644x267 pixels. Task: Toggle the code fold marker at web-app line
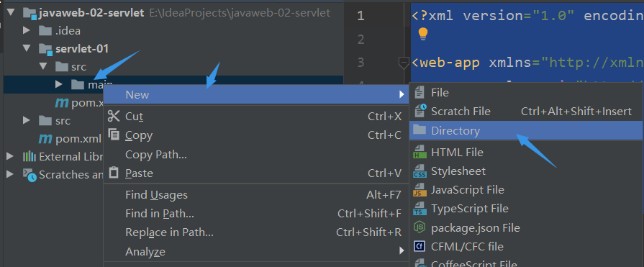click(x=404, y=63)
